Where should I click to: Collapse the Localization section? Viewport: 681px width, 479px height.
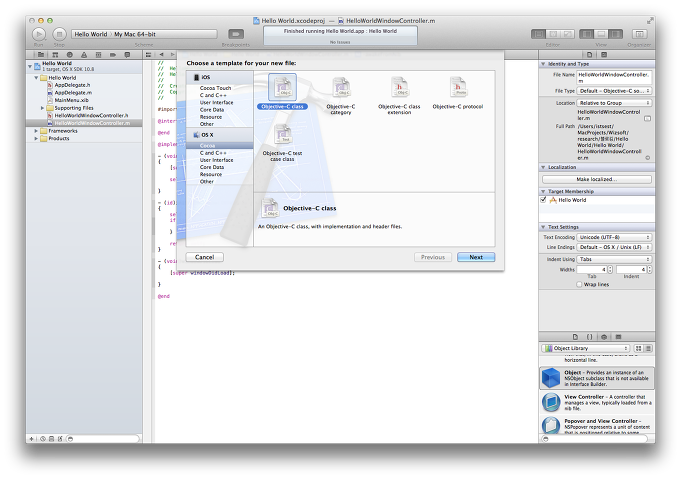(x=543, y=167)
